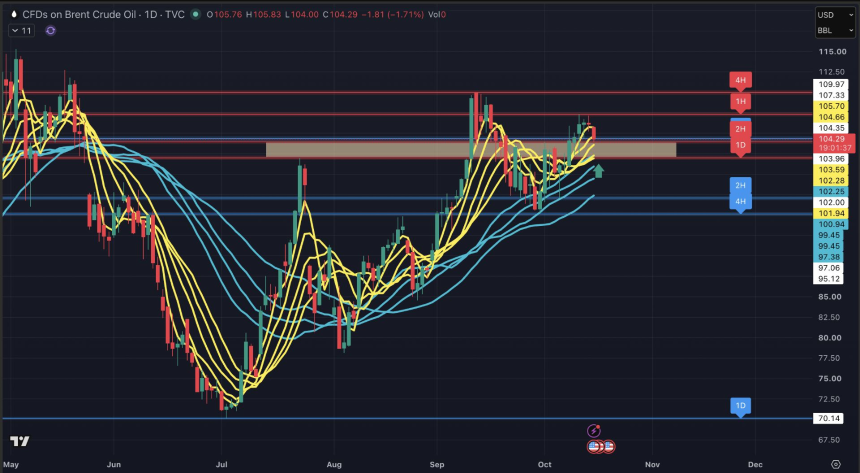Click the 103.96 price label
This screenshot has height=473, width=860.
point(831,159)
